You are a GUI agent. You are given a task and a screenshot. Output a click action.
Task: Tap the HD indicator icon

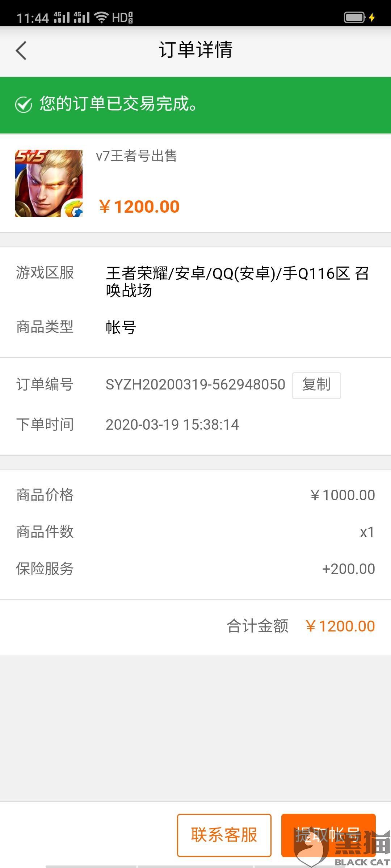pos(122,17)
